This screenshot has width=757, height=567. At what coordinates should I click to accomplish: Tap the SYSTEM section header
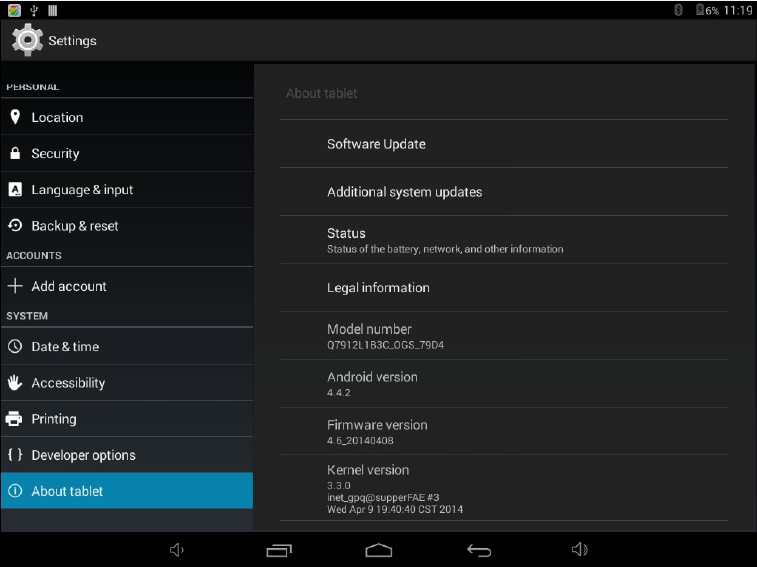pos(27,316)
